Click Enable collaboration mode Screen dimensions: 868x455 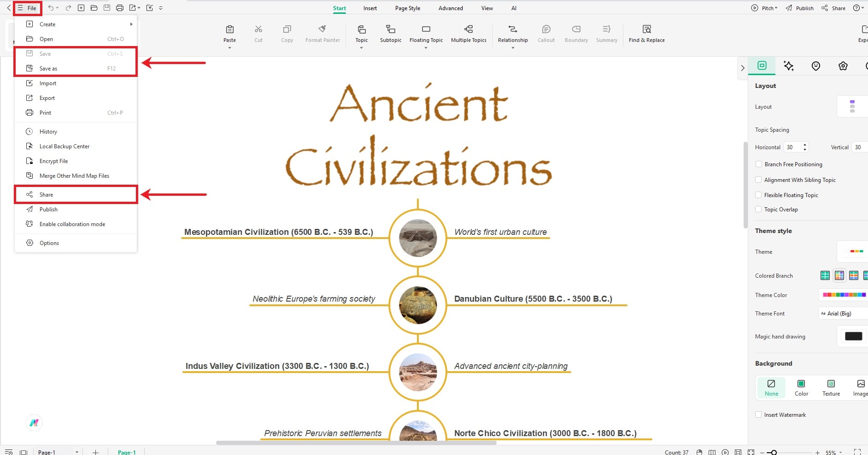click(76, 224)
